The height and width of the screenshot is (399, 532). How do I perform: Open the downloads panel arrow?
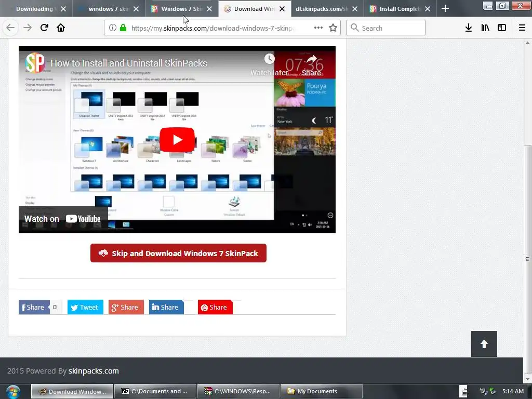(469, 28)
